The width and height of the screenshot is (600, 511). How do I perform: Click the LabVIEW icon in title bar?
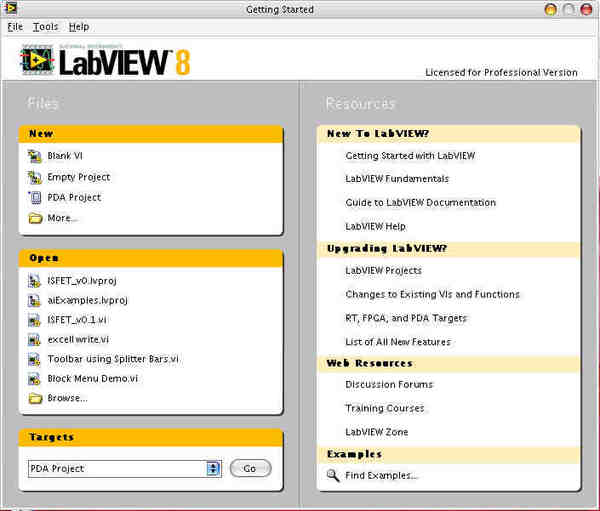point(11,8)
